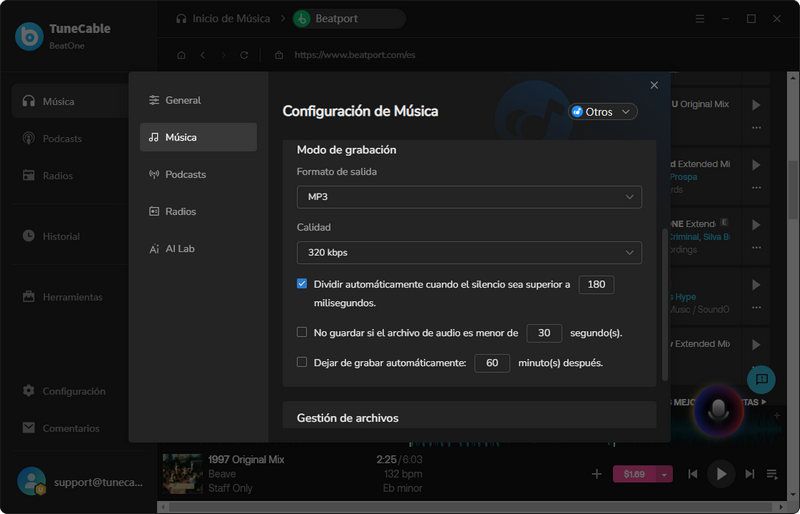The width and height of the screenshot is (800, 514).
Task: Click the browser home icon
Action: click(181, 55)
